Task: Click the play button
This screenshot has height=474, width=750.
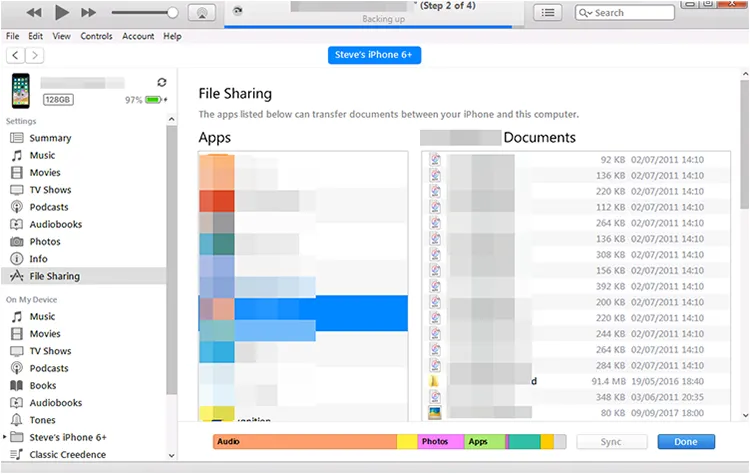Action: pyautogui.click(x=61, y=12)
